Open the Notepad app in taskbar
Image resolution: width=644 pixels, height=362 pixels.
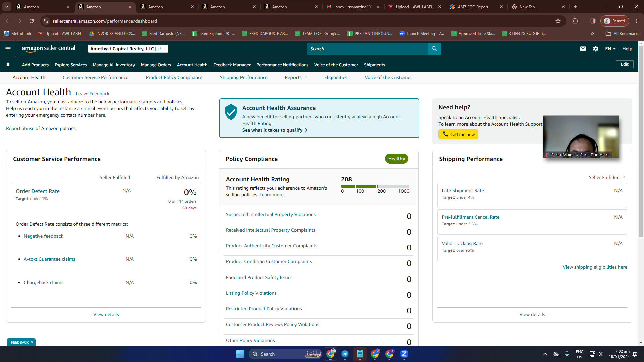[360, 354]
